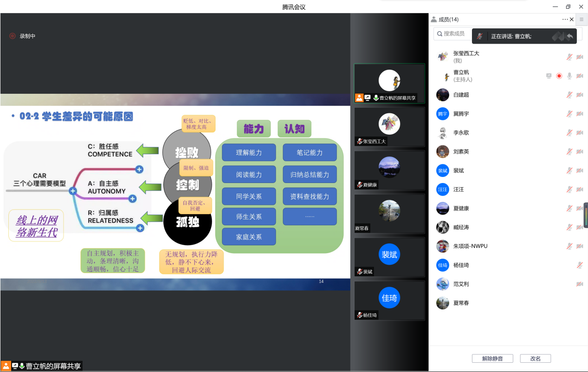Open the three-dot more options in members panel

(x=565, y=20)
